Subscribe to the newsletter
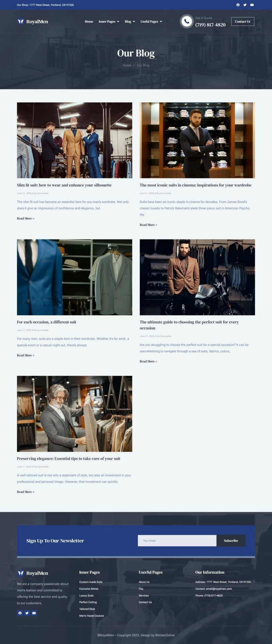The width and height of the screenshot is (272, 644). pos(231,540)
